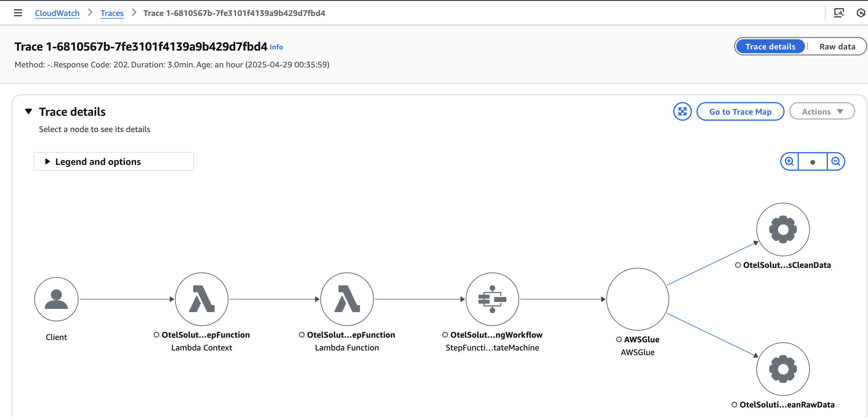Open the Traces breadcrumb link

pos(112,13)
